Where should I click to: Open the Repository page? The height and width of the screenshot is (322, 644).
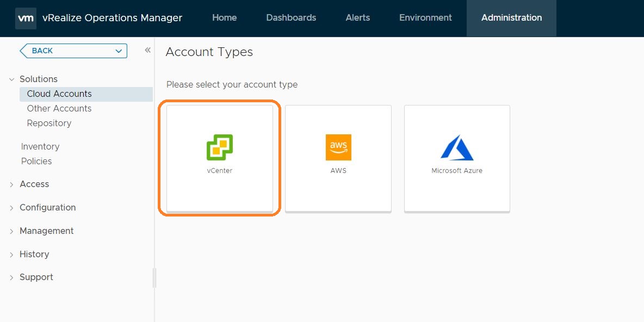pyautogui.click(x=49, y=123)
